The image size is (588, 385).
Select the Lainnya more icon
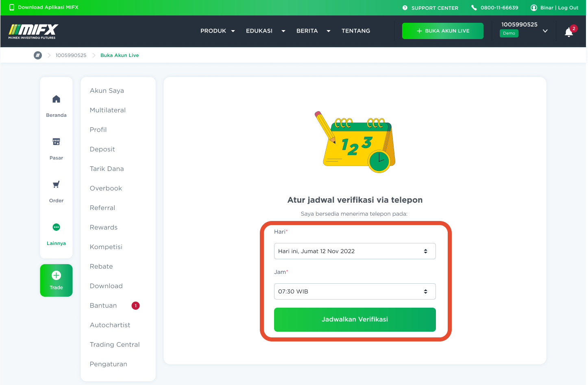pos(56,227)
